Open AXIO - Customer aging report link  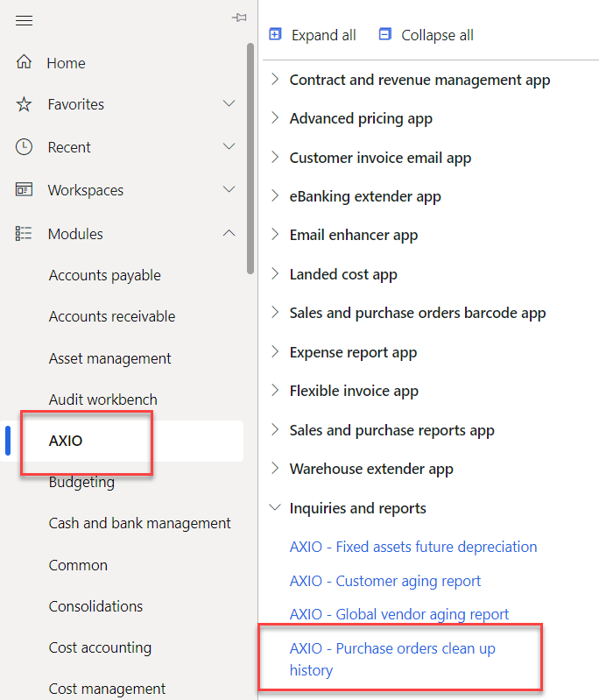385,581
